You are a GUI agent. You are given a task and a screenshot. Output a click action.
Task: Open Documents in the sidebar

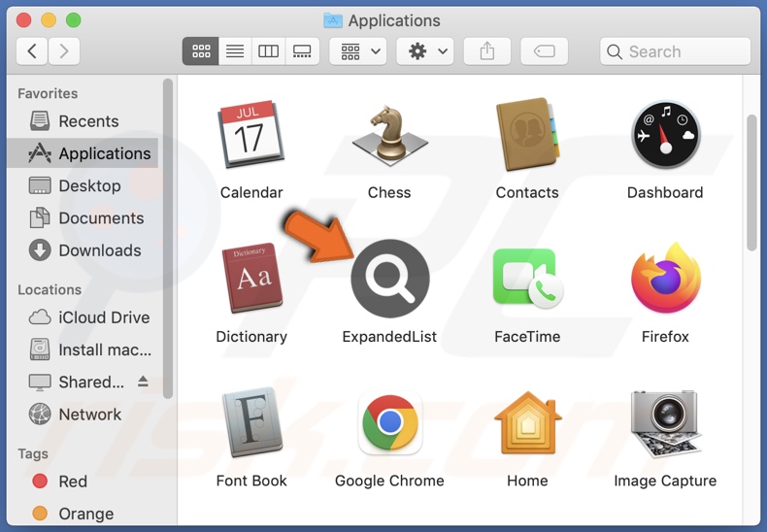click(x=83, y=218)
